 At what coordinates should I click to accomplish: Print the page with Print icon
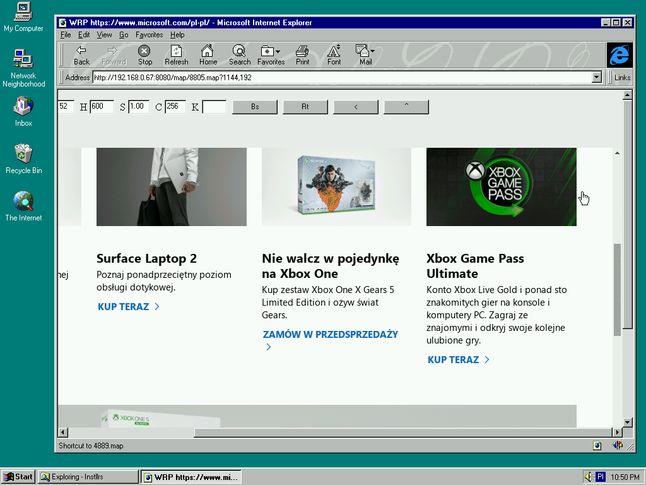[x=302, y=55]
